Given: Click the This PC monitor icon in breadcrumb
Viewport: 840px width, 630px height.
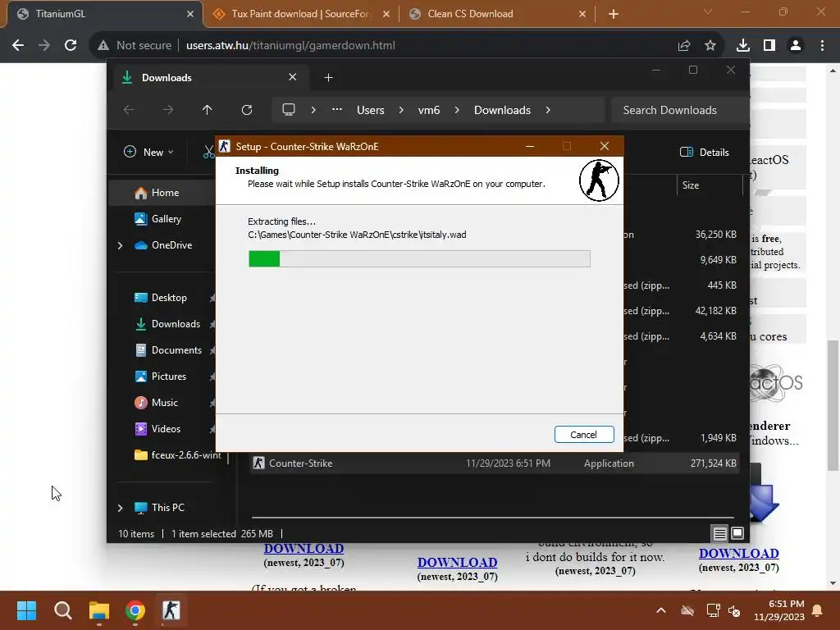Looking at the screenshot, I should [289, 110].
